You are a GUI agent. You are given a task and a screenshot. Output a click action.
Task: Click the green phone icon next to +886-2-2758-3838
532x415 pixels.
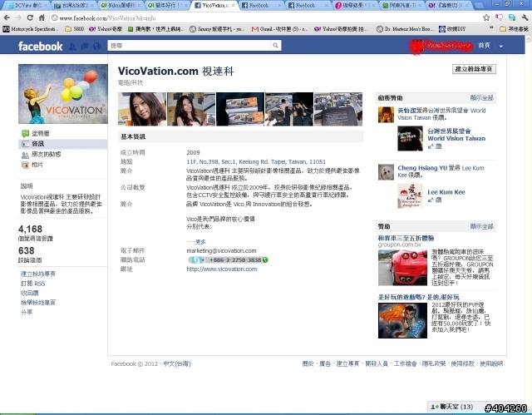265,260
